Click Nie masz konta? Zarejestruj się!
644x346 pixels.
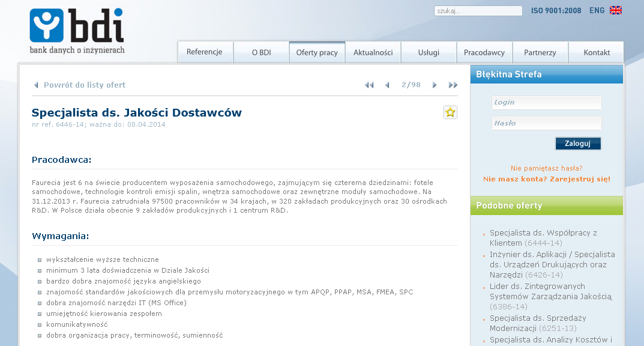(547, 179)
